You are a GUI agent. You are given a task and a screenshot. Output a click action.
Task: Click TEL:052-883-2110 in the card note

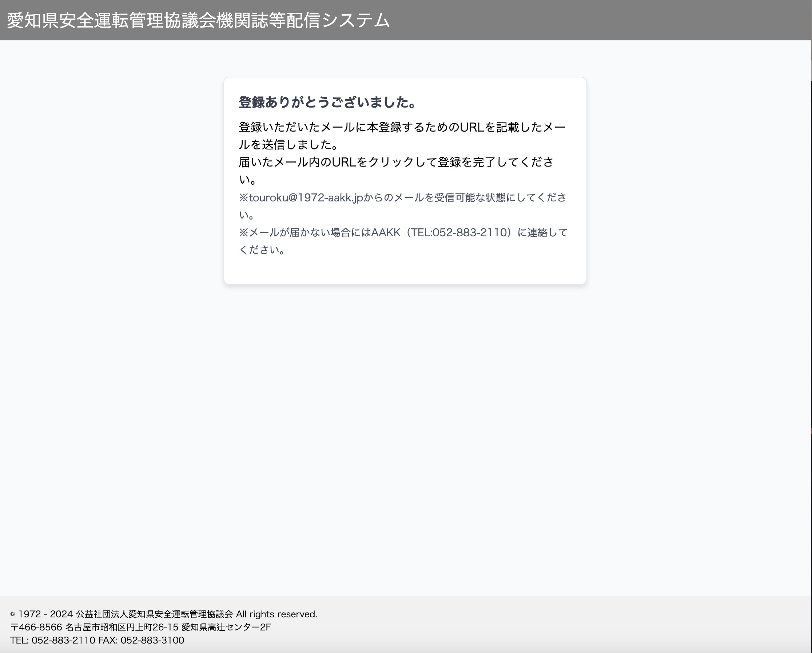pyautogui.click(x=458, y=233)
